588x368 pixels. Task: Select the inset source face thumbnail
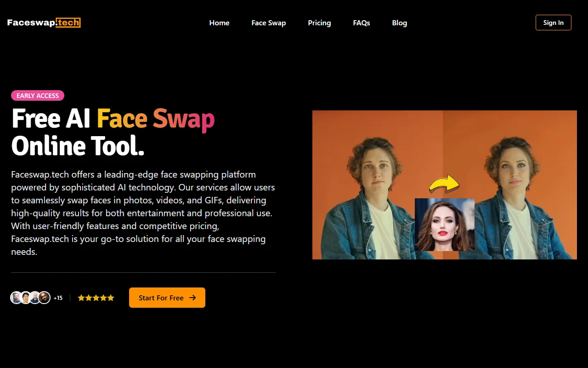444,224
